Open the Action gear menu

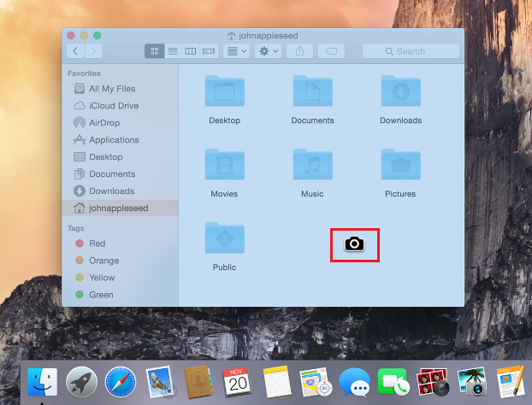pyautogui.click(x=269, y=51)
